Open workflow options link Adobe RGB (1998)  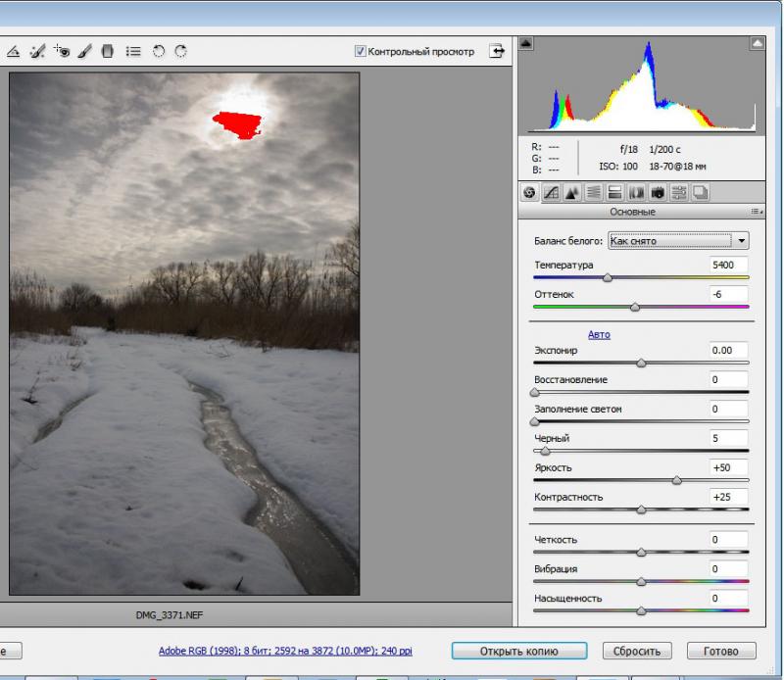tap(285, 651)
